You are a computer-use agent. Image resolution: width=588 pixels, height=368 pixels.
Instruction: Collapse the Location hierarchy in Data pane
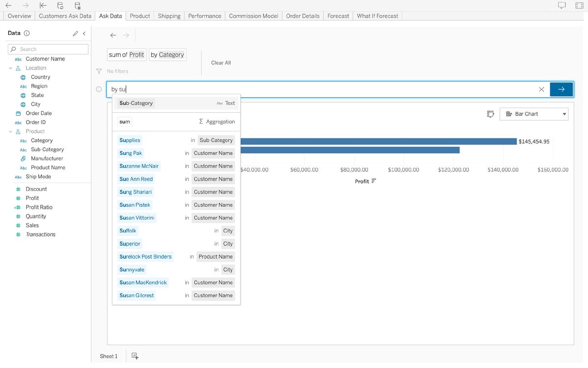coord(11,68)
